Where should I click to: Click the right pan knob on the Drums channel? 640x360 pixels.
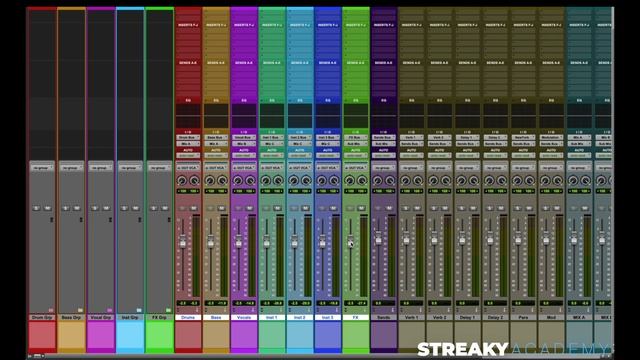[x=194, y=180]
